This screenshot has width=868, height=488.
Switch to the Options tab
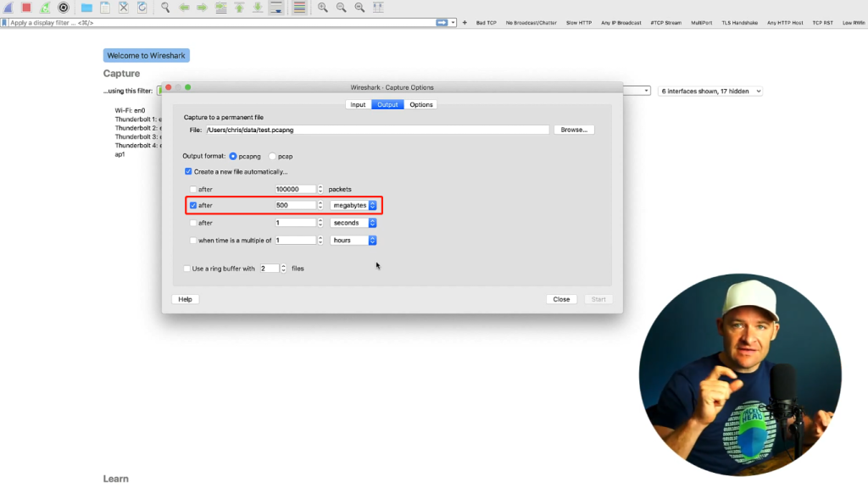point(421,104)
